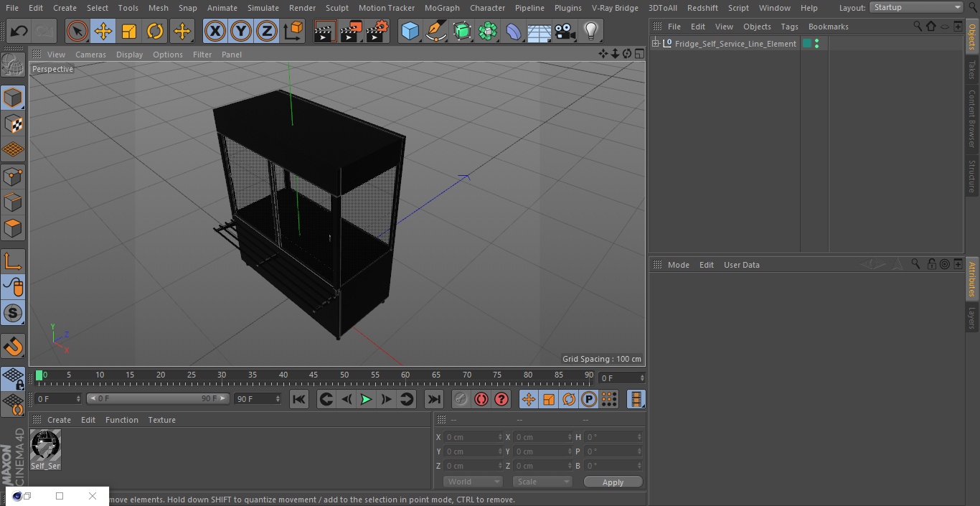Image resolution: width=980 pixels, height=506 pixels.
Task: Toggle Y-axis lock
Action: click(240, 31)
